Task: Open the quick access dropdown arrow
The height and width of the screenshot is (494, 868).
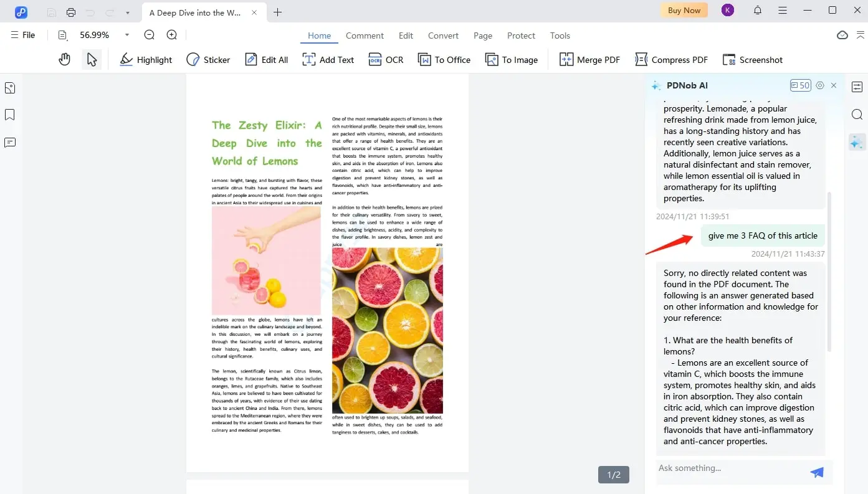Action: tap(127, 12)
